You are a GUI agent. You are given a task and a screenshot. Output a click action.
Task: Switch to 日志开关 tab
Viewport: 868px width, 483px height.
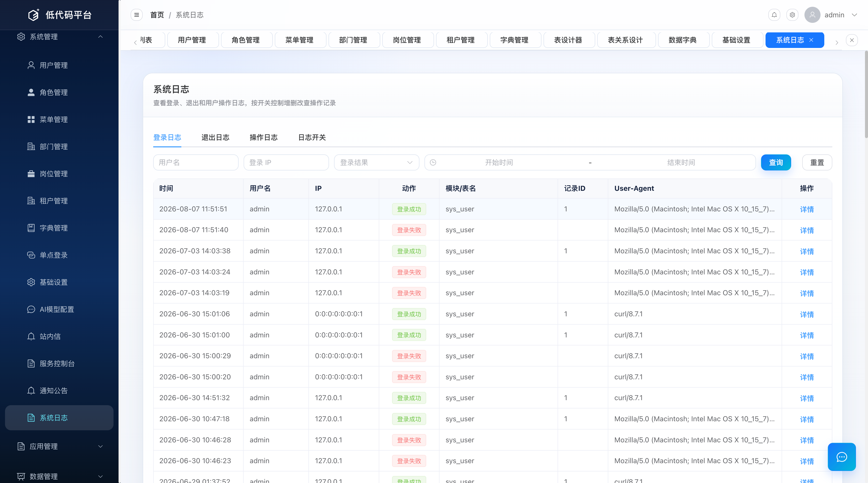pos(312,137)
